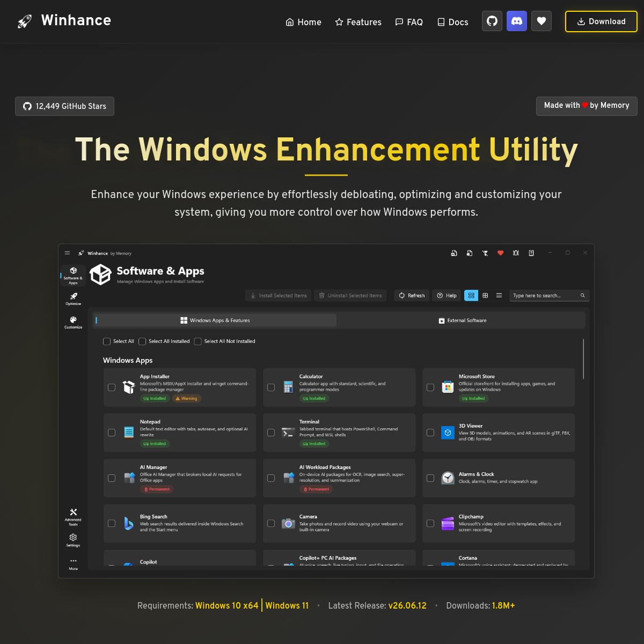Tick the Select All Installed checkbox

[x=142, y=341]
